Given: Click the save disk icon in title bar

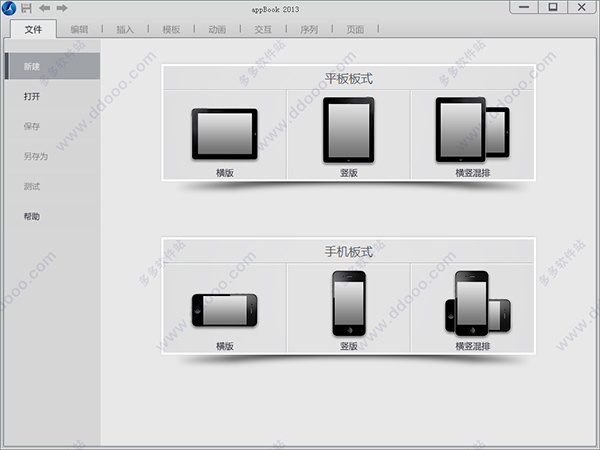Looking at the screenshot, I should click(26, 8).
